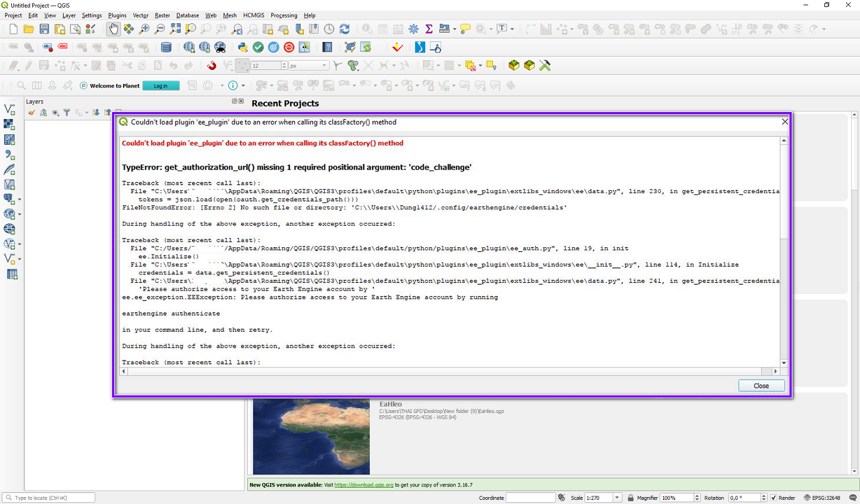Open the HCMGIS menu
The width and height of the screenshot is (860, 504).
pyautogui.click(x=254, y=16)
